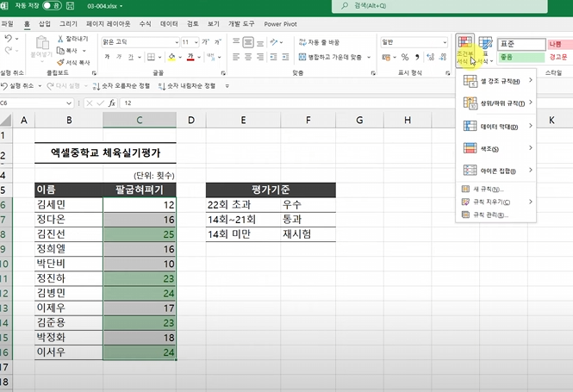The width and height of the screenshot is (573, 392).
Task: Click the Increase Font Size icon
Action: click(x=206, y=42)
